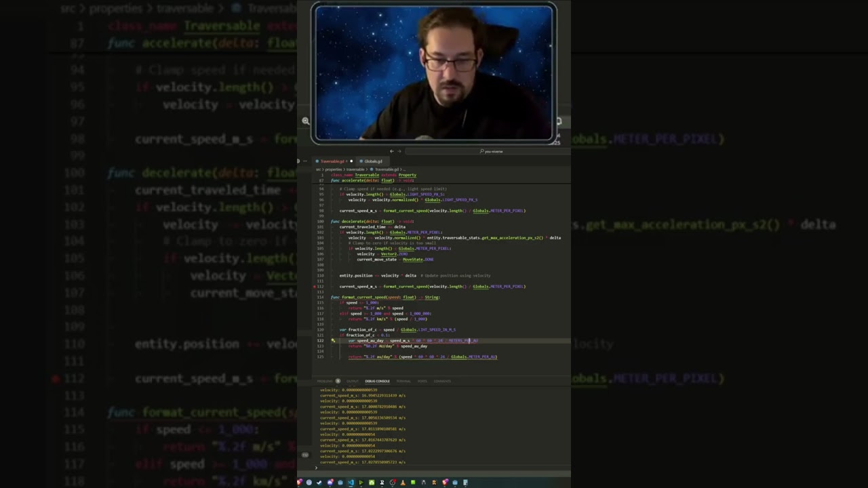Image resolution: width=868 pixels, height=488 pixels.
Task: Go back with the left navigation arrow
Action: coord(391,151)
